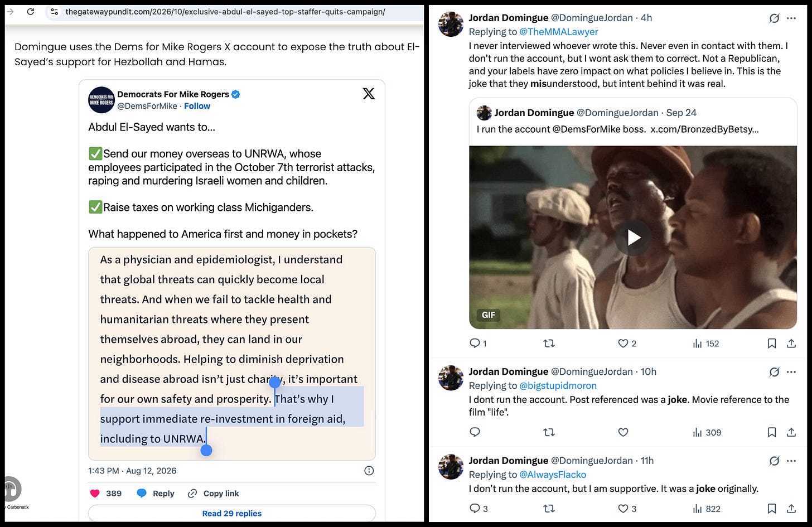Click the Follow link for @DemsForMike
This screenshot has width=812, height=527.
tap(197, 106)
